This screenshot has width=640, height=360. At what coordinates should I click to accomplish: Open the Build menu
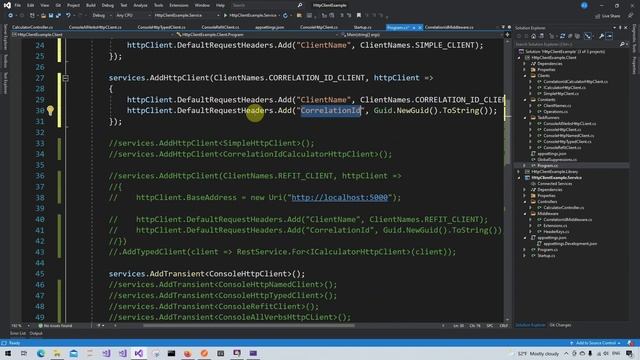pos(91,5)
